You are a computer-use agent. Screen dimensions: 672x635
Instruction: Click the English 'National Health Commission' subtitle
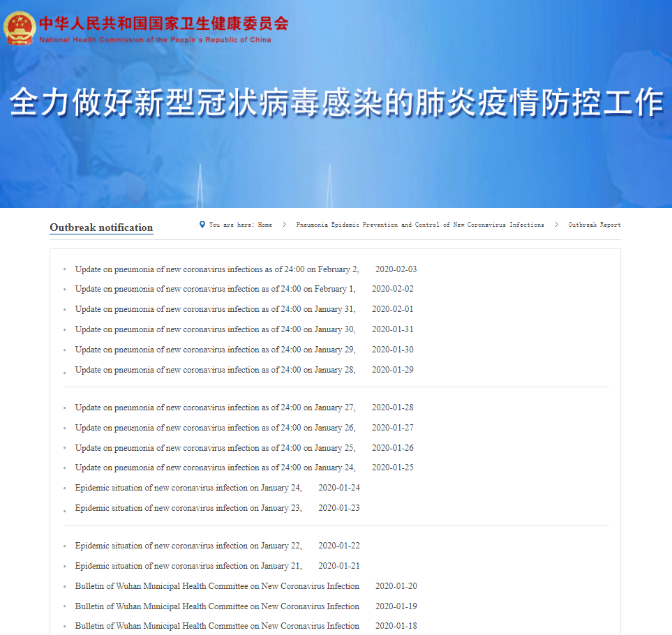coord(155,39)
